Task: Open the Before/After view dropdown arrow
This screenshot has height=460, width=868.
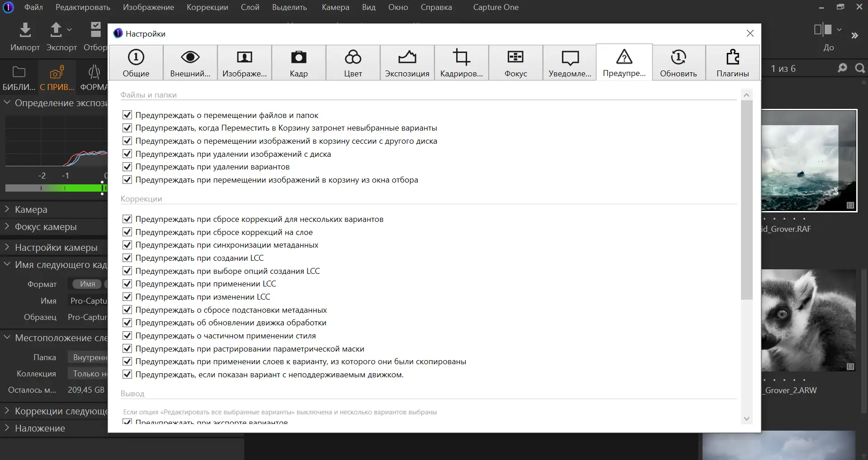Action: click(x=839, y=30)
